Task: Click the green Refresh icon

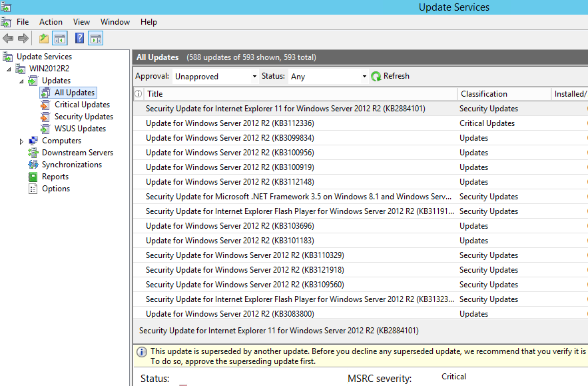Action: [376, 77]
